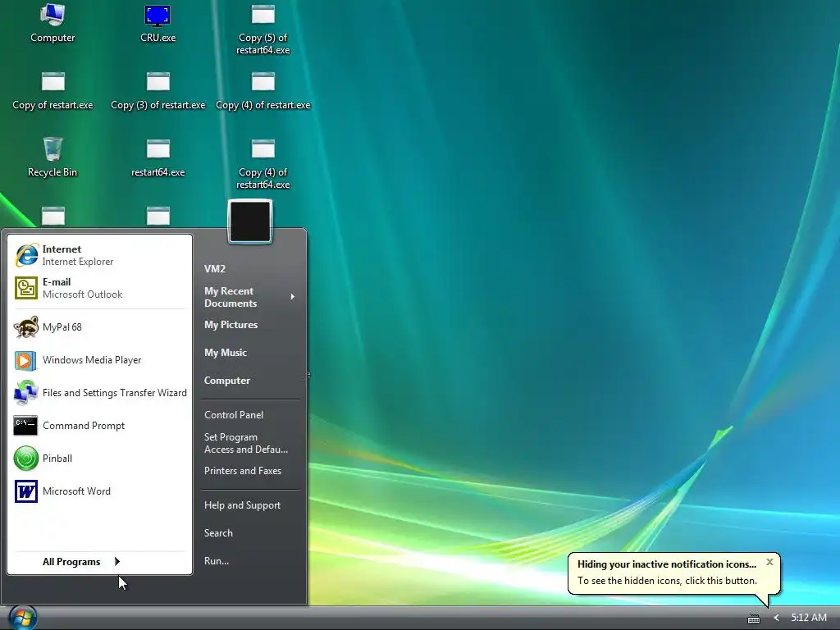Launch Microsoft Outlook e-mail entry
The width and height of the screenshot is (840, 630).
[x=100, y=288]
